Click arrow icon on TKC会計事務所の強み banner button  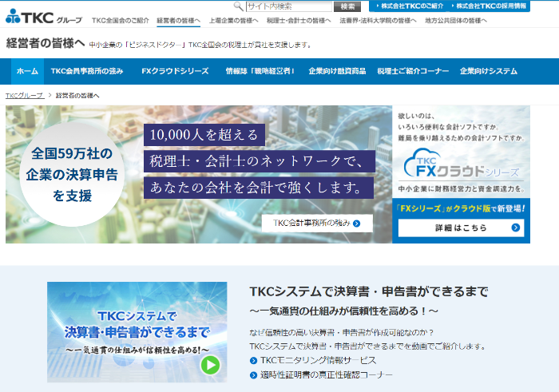[x=357, y=224]
